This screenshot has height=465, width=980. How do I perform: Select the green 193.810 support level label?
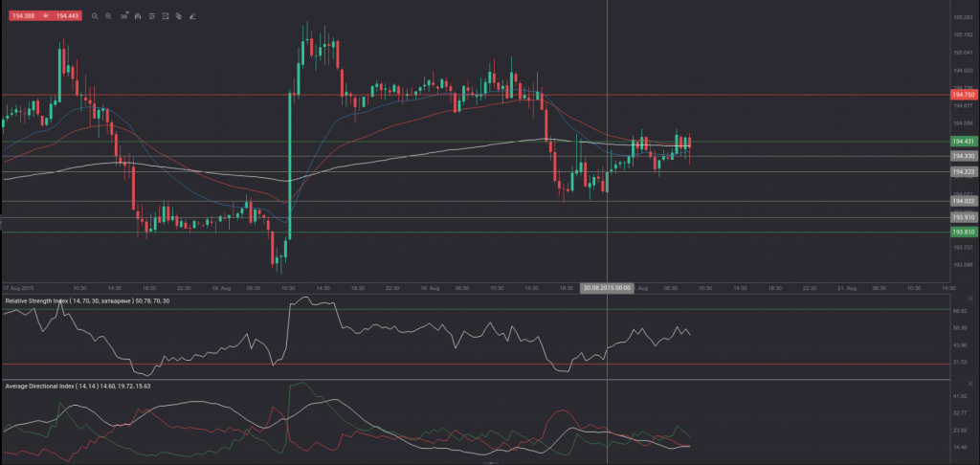coord(964,232)
